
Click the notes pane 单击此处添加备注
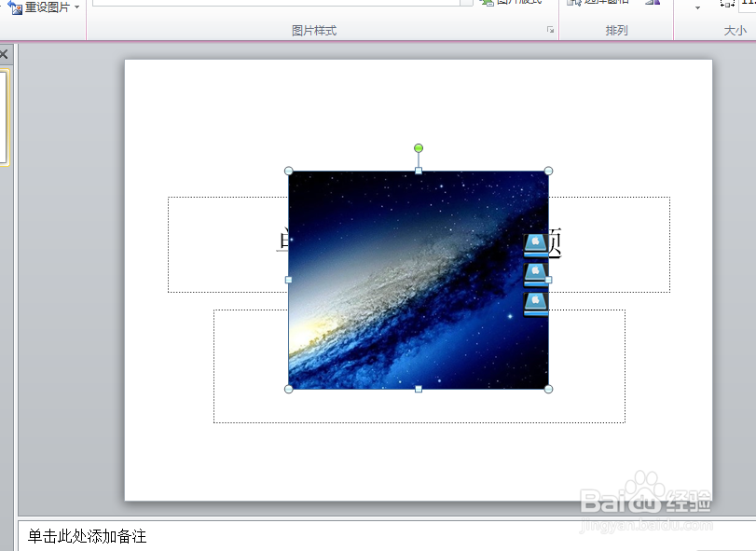(x=87, y=536)
